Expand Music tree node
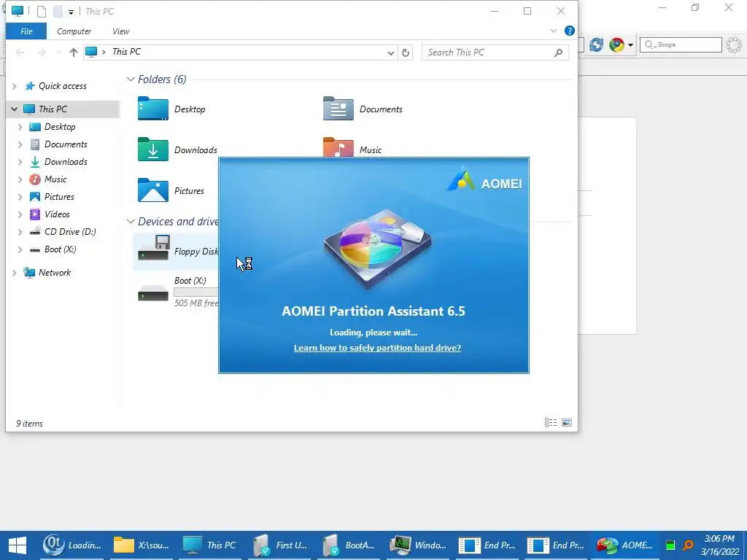Screen dimensions: 747x560 (20, 179)
